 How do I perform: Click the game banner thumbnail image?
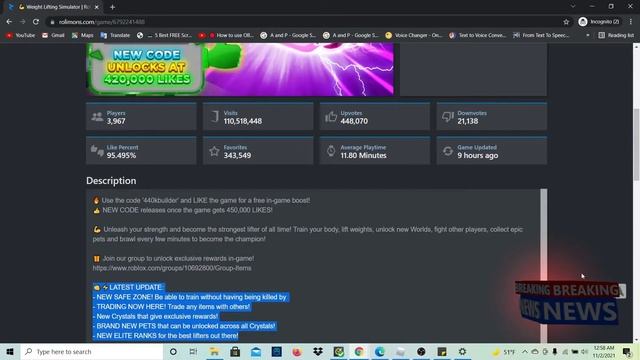click(240, 69)
